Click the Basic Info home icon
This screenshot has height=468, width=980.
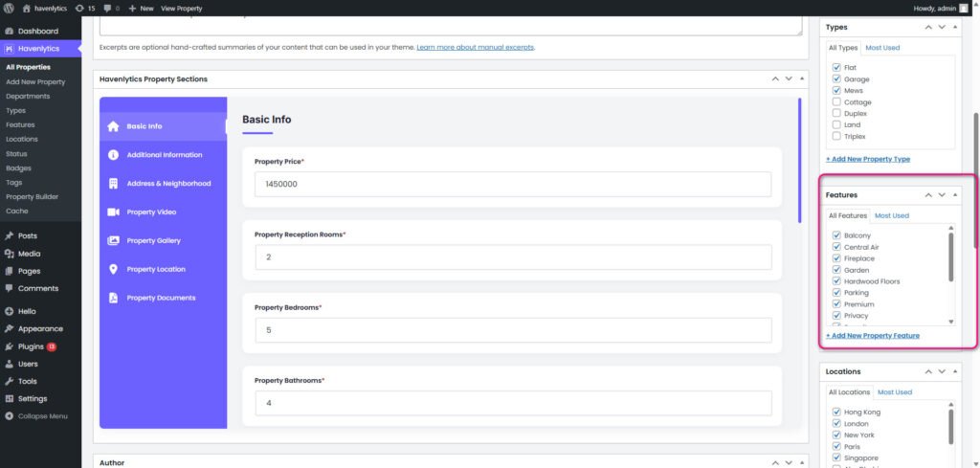click(113, 126)
